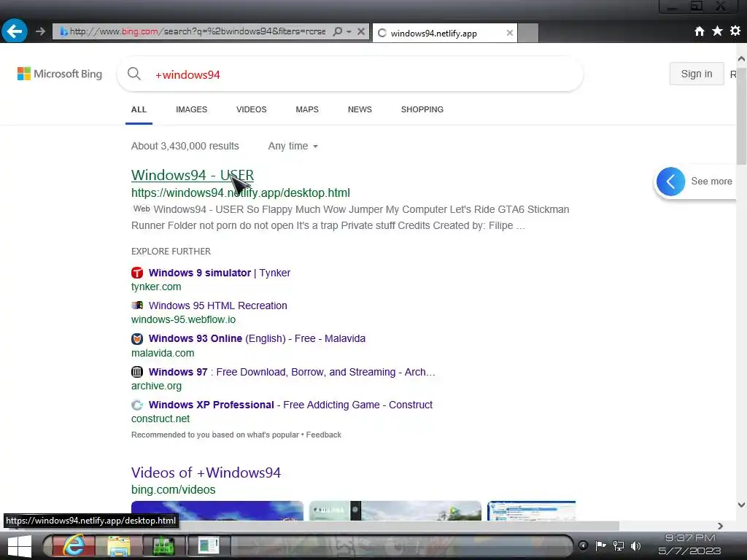747x560 pixels.
Task: Click the Action Center flag tray icon
Action: click(601, 545)
